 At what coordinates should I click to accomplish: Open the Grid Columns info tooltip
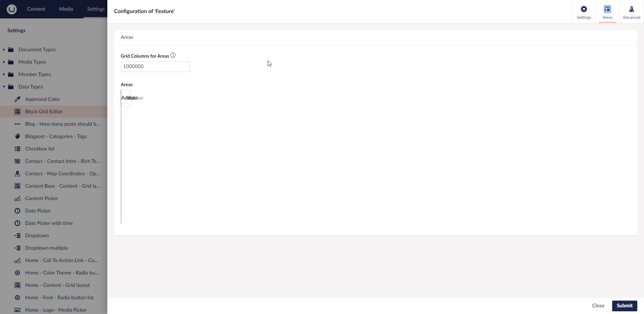(x=173, y=55)
